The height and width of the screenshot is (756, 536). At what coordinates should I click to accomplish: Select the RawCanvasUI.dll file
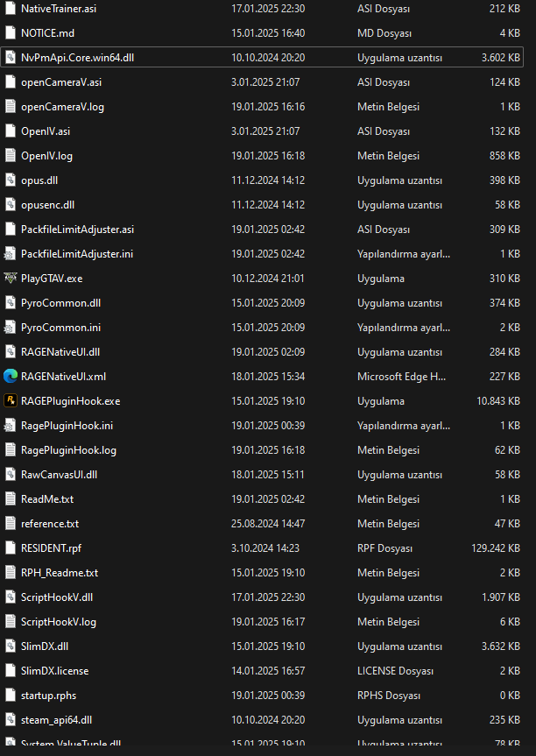point(59,475)
